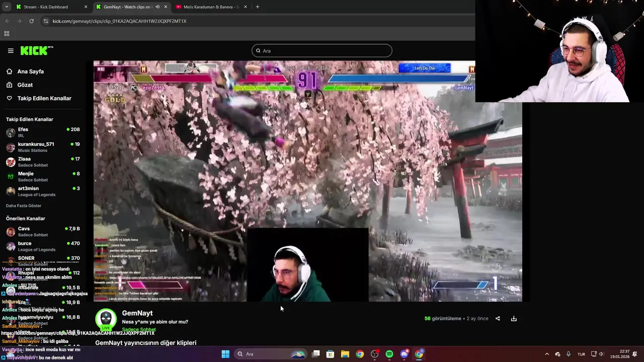This screenshot has width=644, height=362.
Task: Share the clip with share icon
Action: 498,318
